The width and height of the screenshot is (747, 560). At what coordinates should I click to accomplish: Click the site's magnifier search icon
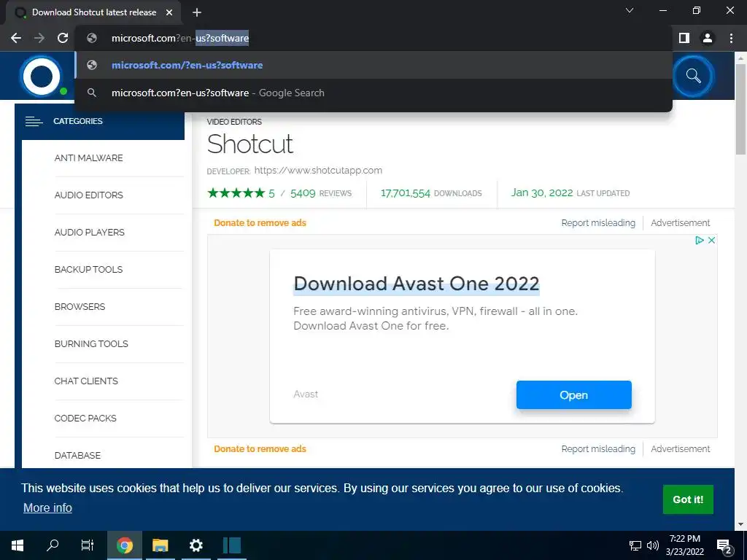click(694, 76)
